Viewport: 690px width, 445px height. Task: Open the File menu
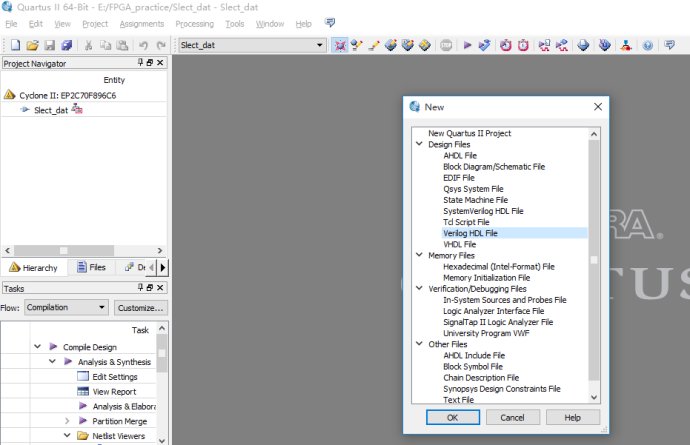11,24
